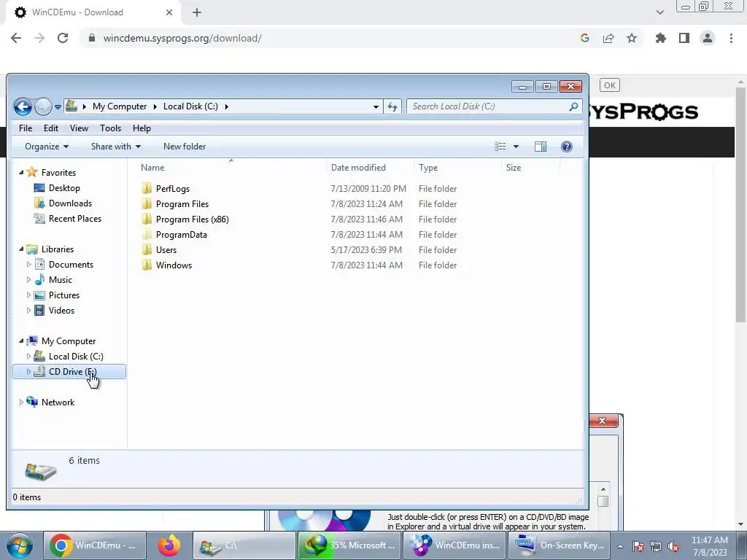Select Program Files (x86) folder

coord(192,219)
